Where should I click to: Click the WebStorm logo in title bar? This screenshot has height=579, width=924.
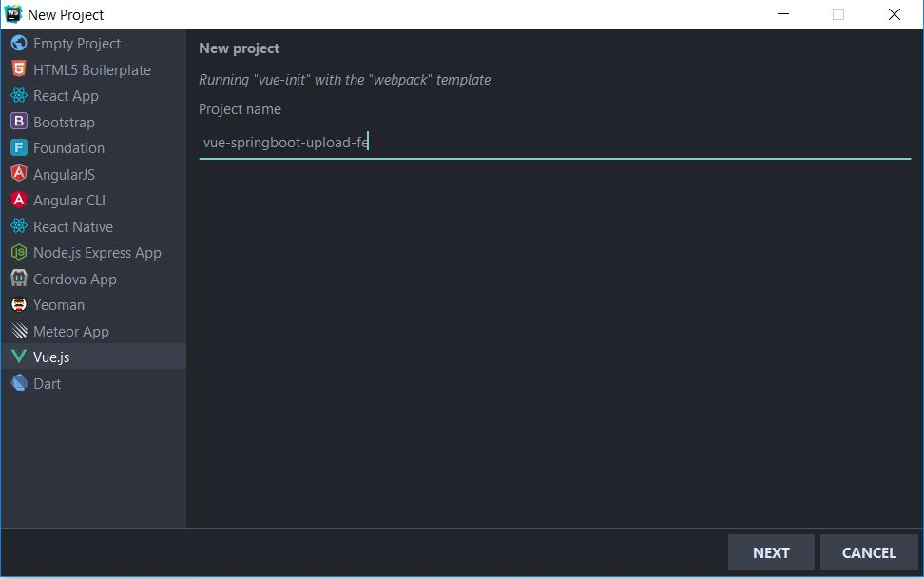click(13, 14)
